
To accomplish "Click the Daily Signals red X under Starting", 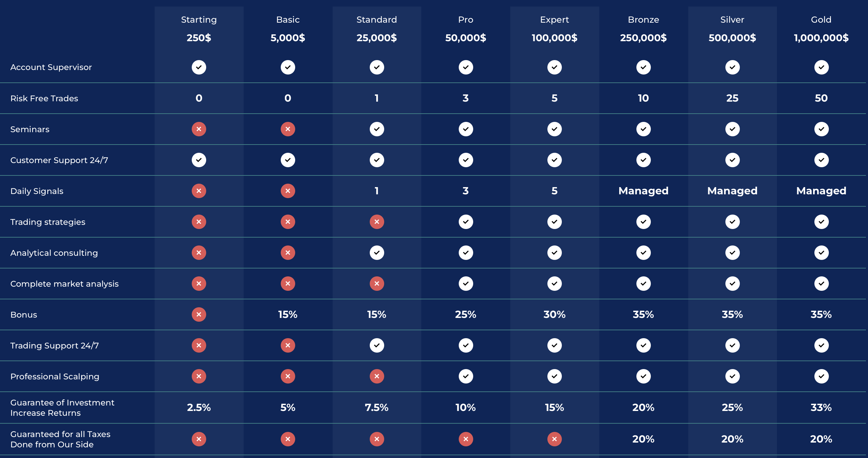I will (x=199, y=191).
